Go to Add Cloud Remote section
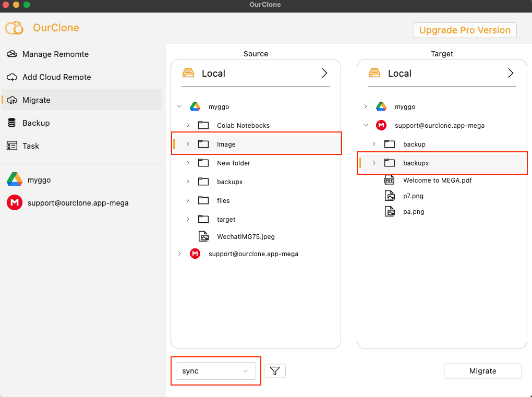Viewport: 532px width, 397px height. 56,77
